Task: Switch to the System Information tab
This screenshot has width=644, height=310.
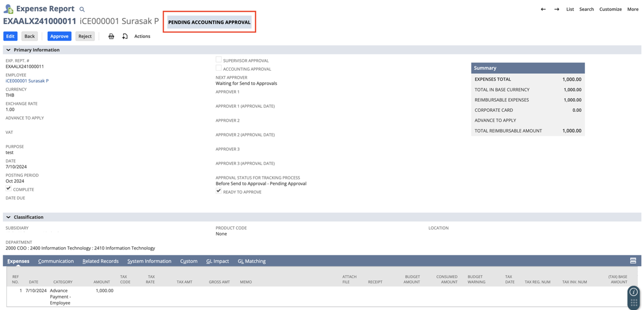Action: click(x=149, y=261)
